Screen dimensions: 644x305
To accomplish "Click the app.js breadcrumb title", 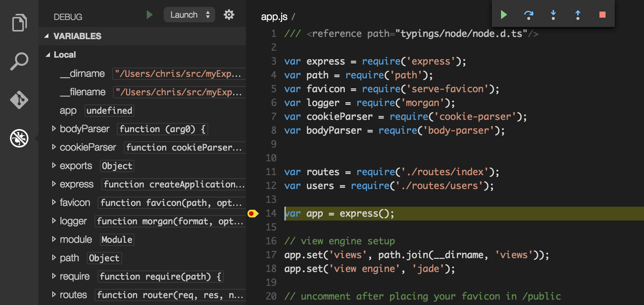I will [x=274, y=17].
